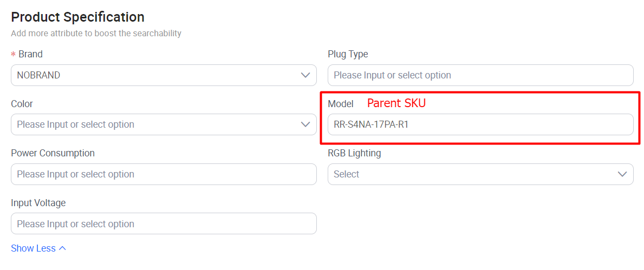Image resolution: width=644 pixels, height=270 pixels.
Task: Click the RGB Lighting label
Action: 354,153
